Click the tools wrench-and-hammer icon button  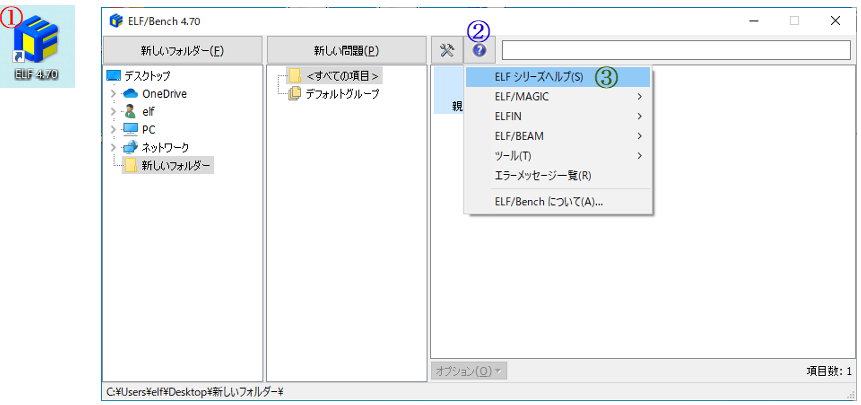point(448,50)
